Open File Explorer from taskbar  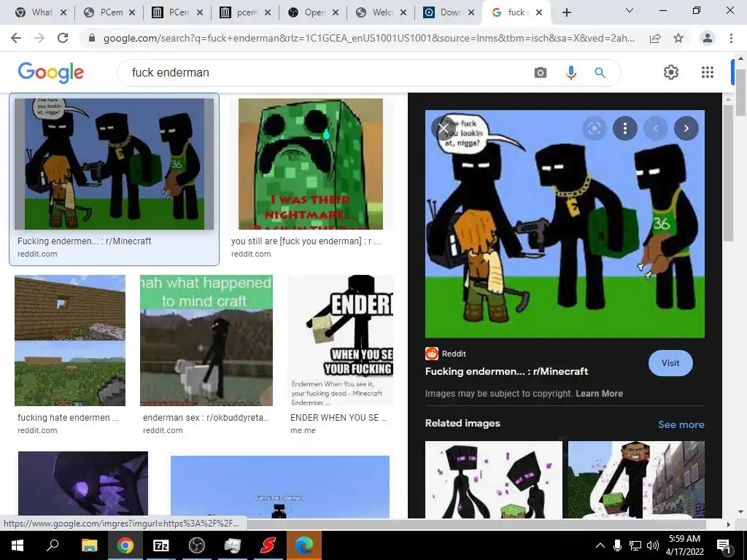pyautogui.click(x=89, y=545)
